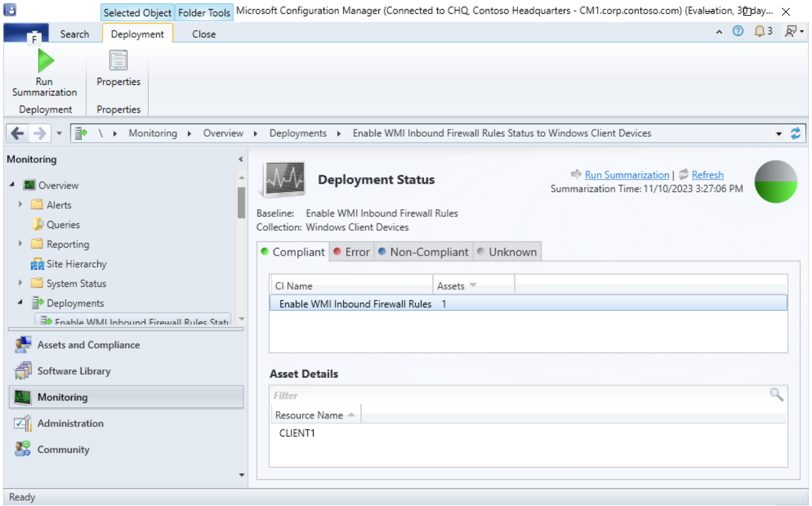Sort by the Assets column header
The width and height of the screenshot is (812, 506).
(474, 286)
